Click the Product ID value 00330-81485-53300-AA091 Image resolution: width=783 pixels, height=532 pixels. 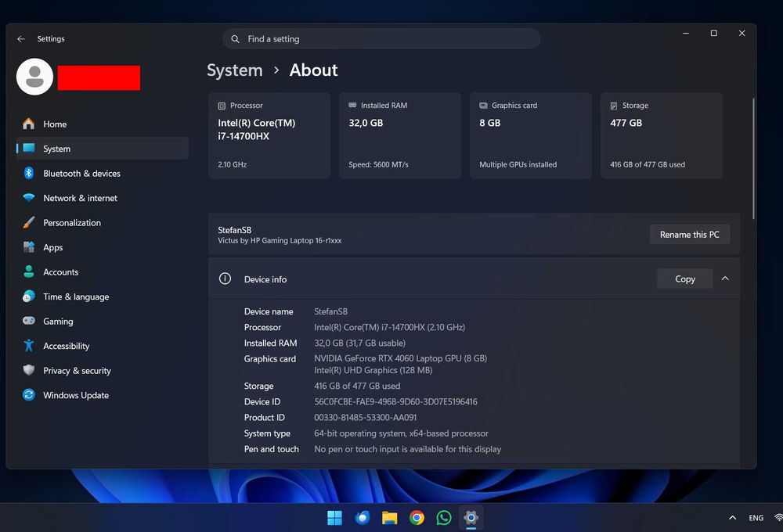(x=365, y=418)
